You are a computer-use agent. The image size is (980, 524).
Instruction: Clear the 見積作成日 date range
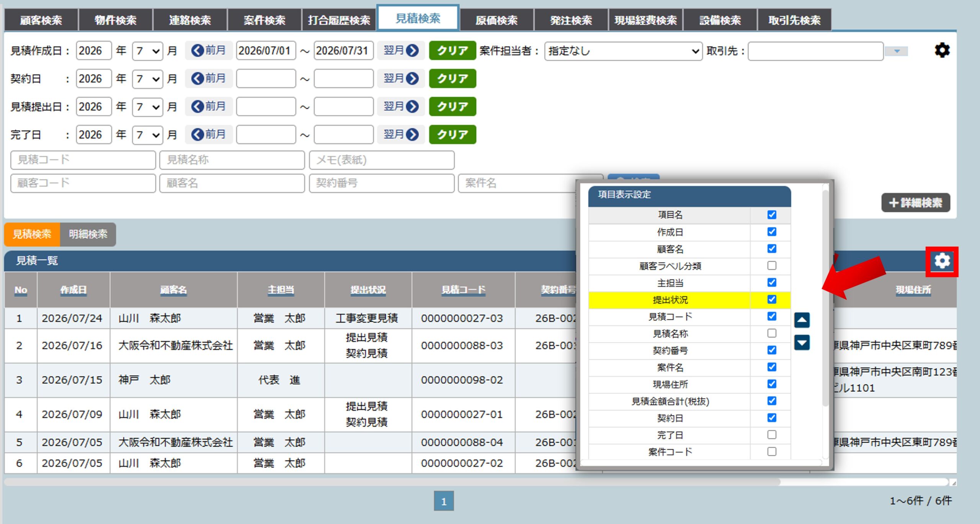[x=452, y=51]
